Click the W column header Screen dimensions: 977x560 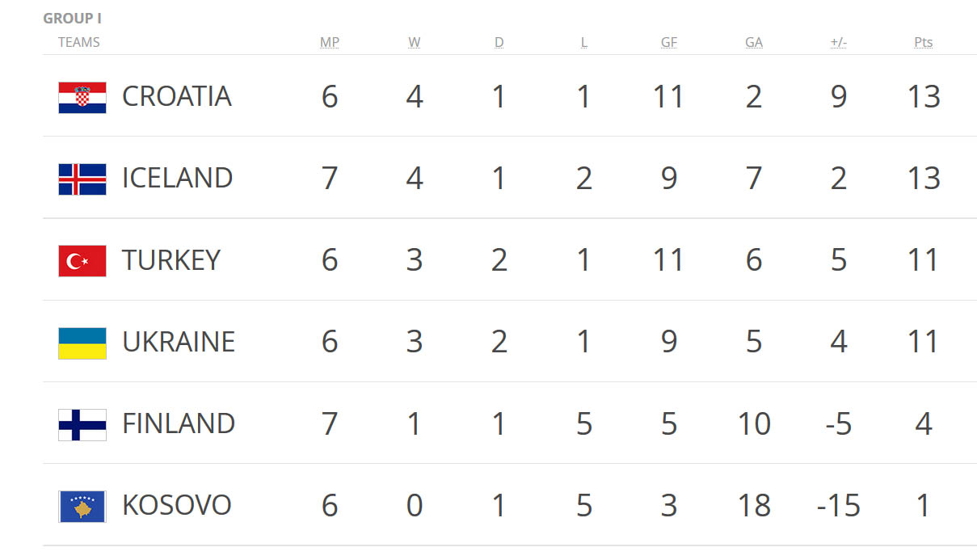(x=415, y=43)
